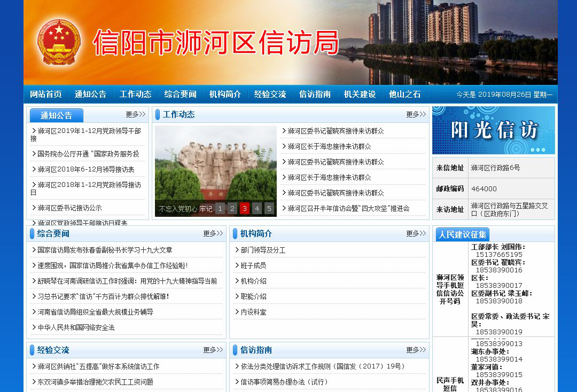This screenshot has width=577, height=392.
Task: Click the 信访指南 section heading
Action: pyautogui.click(x=256, y=350)
